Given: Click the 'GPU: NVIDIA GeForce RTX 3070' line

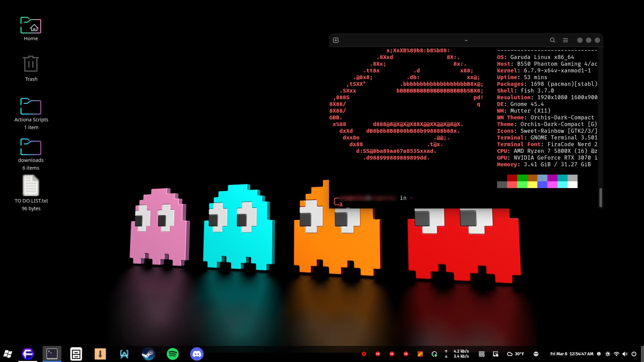Looking at the screenshot, I should pos(547,158).
